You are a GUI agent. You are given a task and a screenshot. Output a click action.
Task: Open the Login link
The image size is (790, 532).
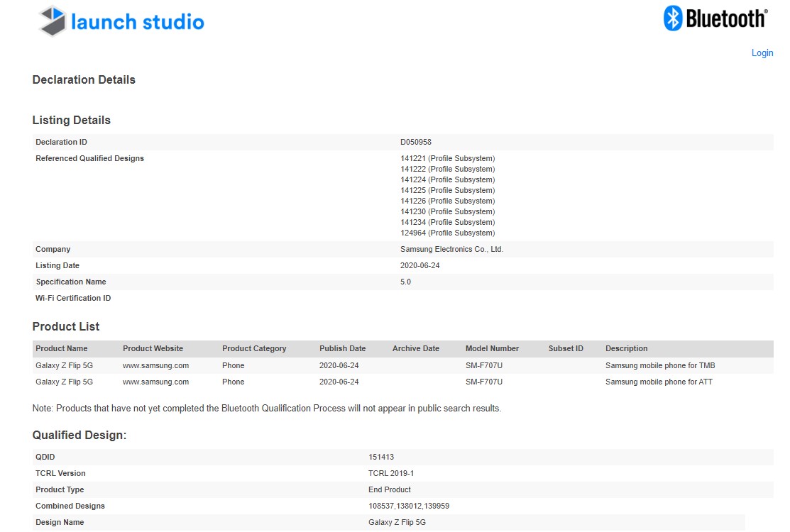point(762,53)
